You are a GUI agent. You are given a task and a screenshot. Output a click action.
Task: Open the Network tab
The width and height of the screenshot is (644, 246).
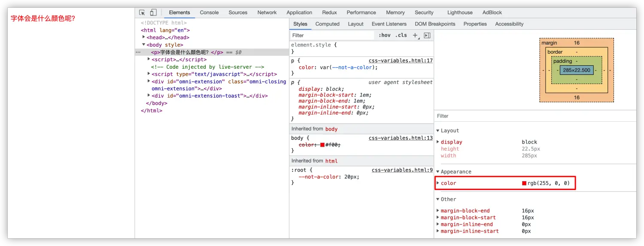[x=267, y=12]
